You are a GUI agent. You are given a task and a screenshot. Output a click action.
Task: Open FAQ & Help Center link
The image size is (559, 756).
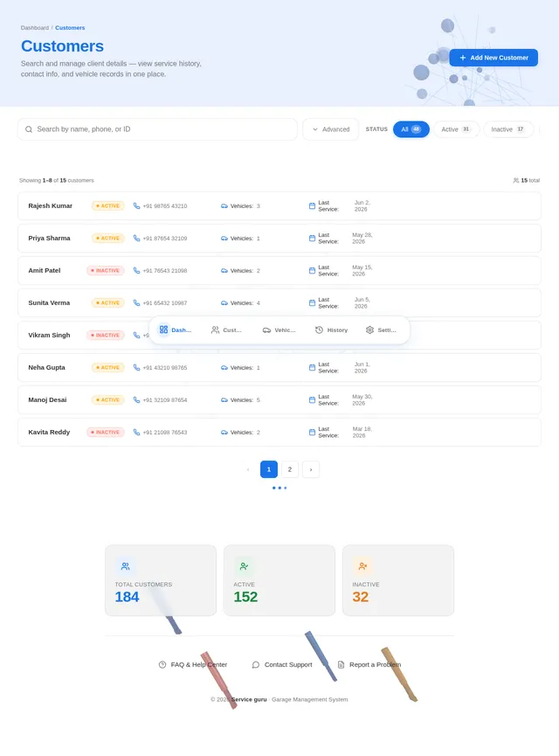pos(193,664)
